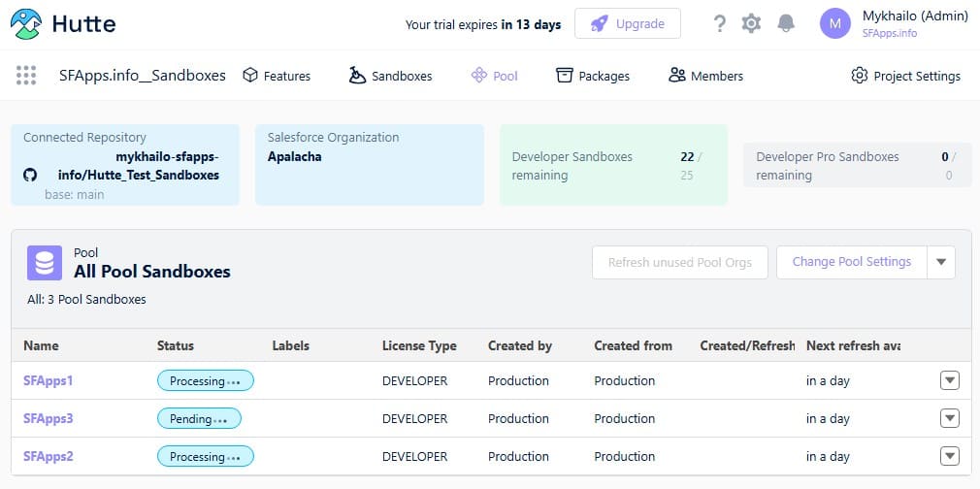The image size is (980, 489).
Task: Open row actions dropdown for SFApps2
Action: 949,456
